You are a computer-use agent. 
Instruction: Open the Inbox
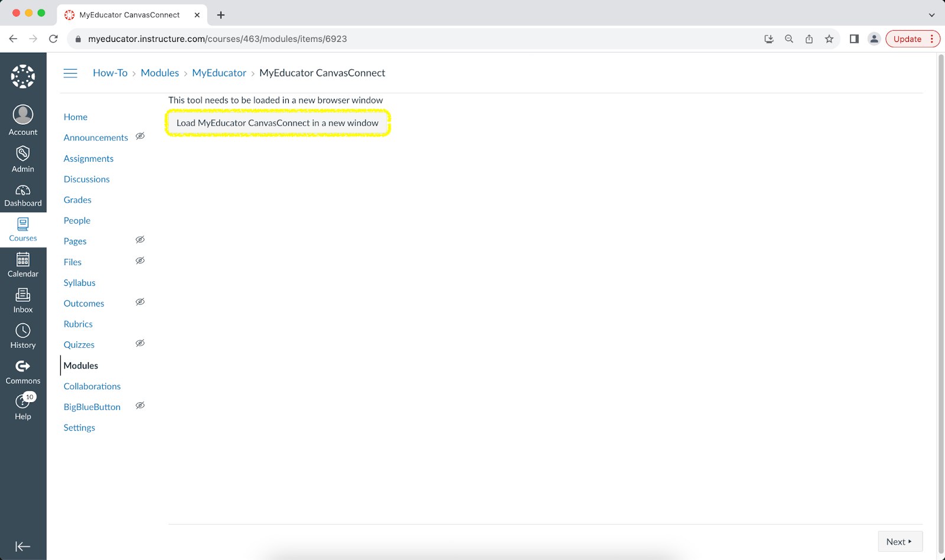pos(23,301)
